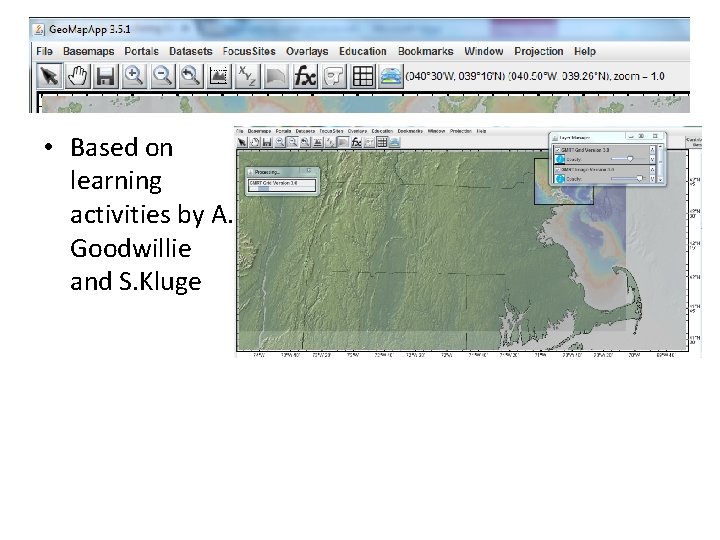Open the FocusSites menu in the enlarged menu bar
This screenshot has height=540, width=720.
pos(249,51)
